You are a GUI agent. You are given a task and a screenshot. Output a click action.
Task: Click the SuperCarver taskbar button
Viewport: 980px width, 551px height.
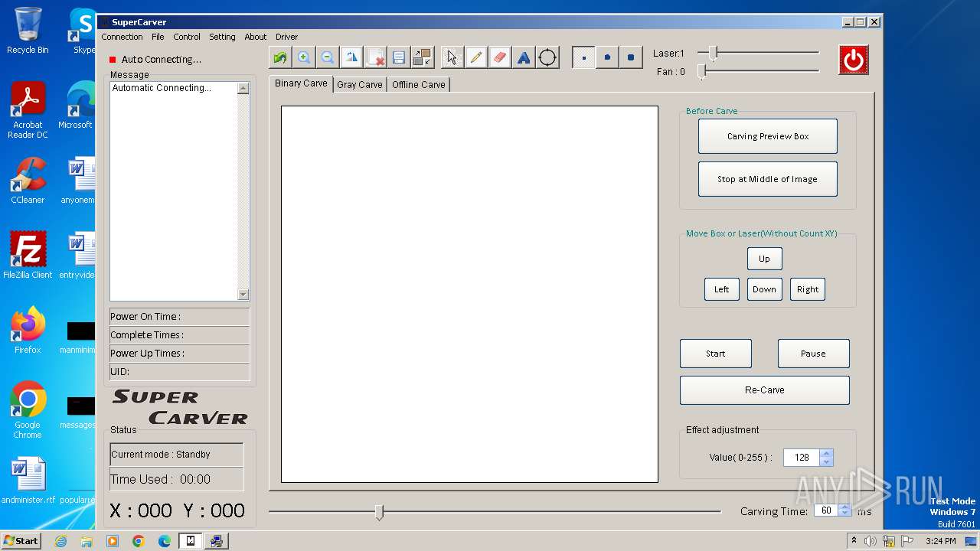click(191, 541)
